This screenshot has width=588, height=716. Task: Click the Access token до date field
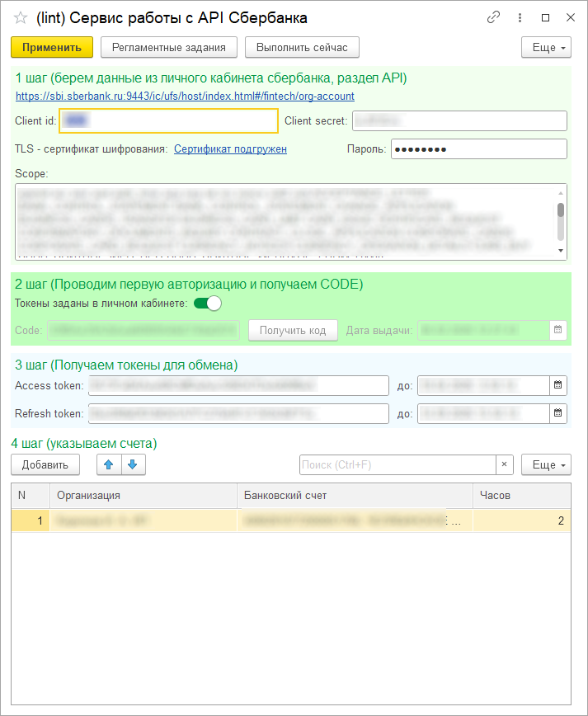point(483,385)
